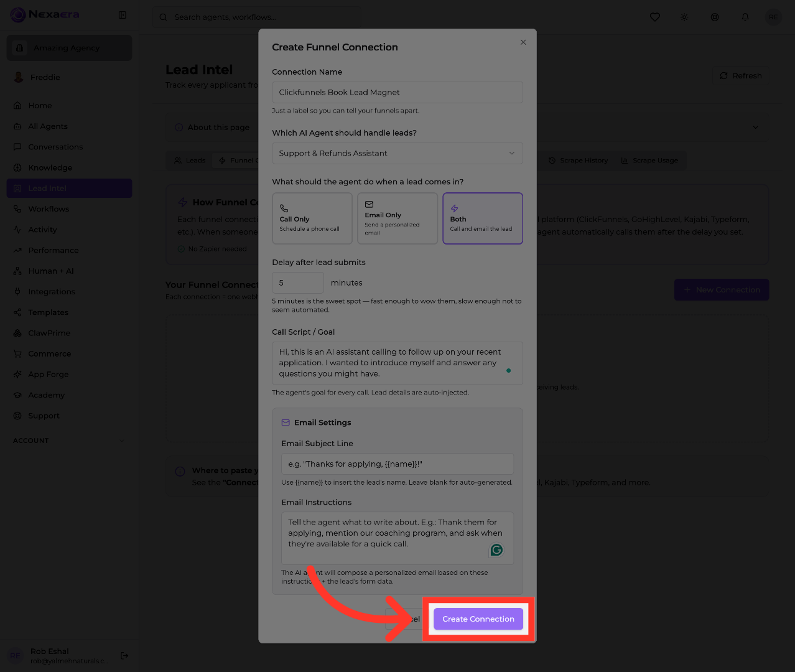Open All Agents page
Image resolution: width=795 pixels, height=672 pixels.
[69, 126]
